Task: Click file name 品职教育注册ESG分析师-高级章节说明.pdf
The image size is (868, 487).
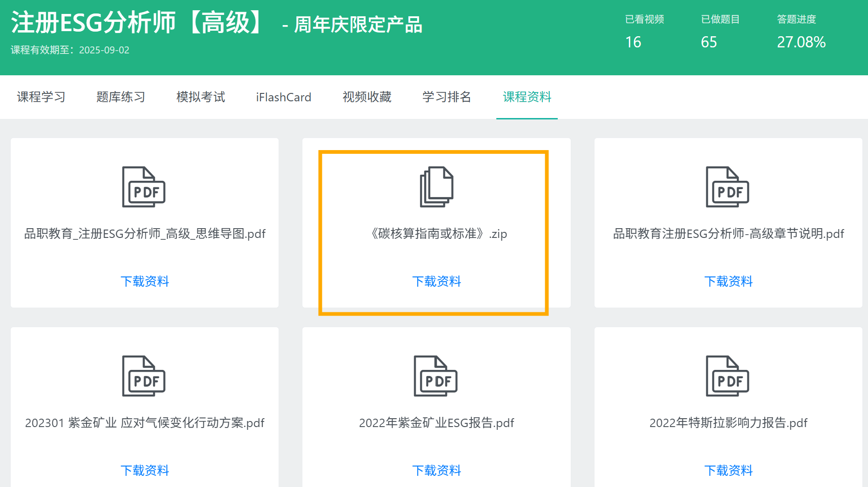Action: point(728,233)
